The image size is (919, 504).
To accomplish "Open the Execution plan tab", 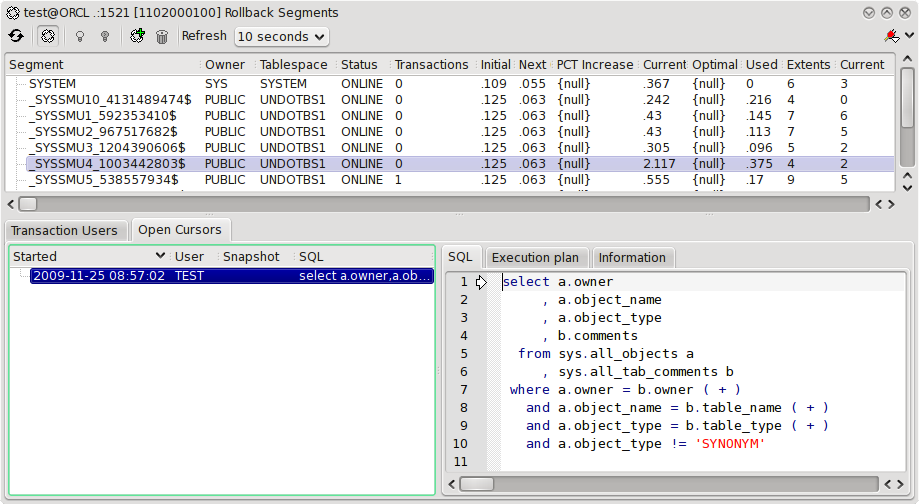I will (535, 257).
